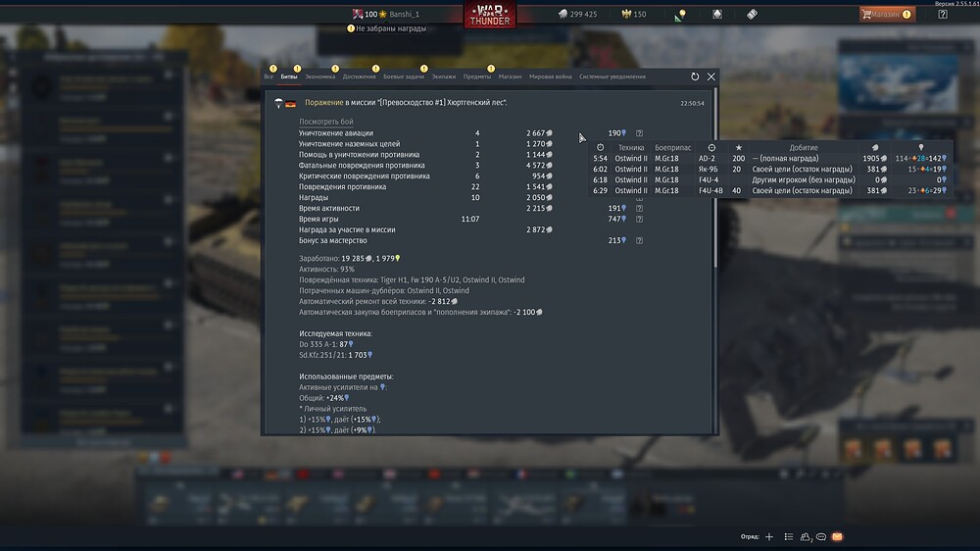Open the Боевые задачи tab
Screen dimensions: 980x551
click(404, 76)
